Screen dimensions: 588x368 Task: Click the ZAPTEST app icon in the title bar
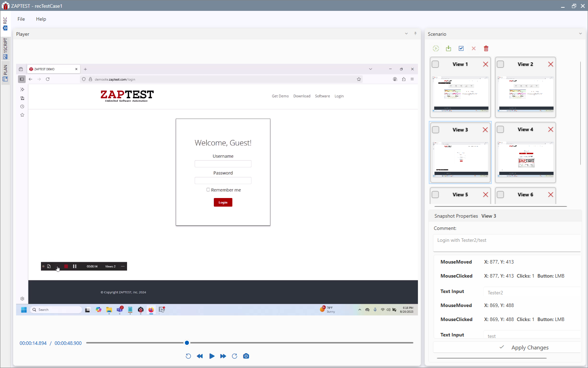[x=5, y=6]
